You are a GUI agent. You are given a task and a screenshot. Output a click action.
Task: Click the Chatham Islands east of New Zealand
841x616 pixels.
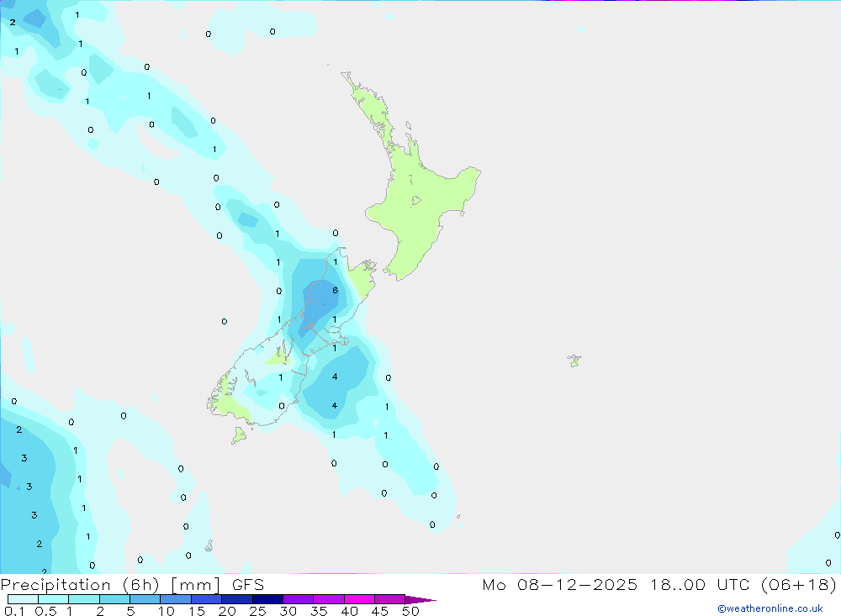coord(574,361)
